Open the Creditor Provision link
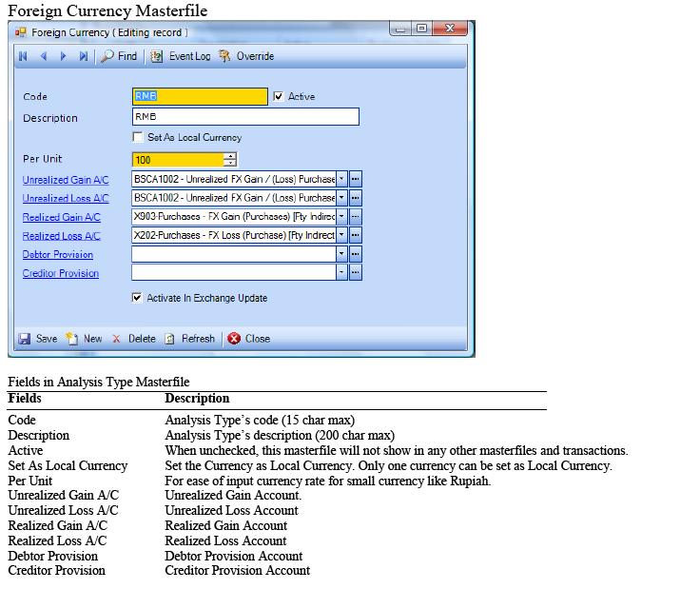 click(x=61, y=274)
